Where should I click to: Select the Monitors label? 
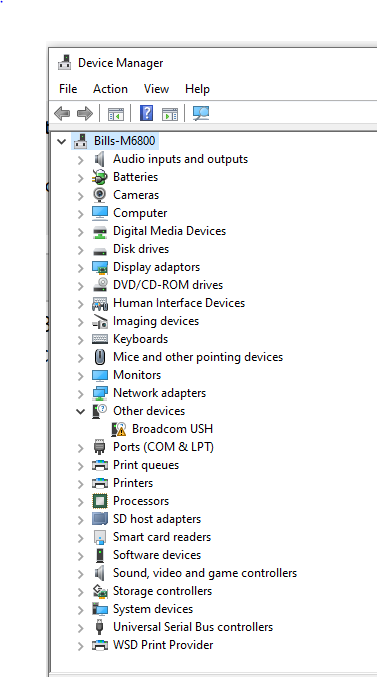point(137,375)
